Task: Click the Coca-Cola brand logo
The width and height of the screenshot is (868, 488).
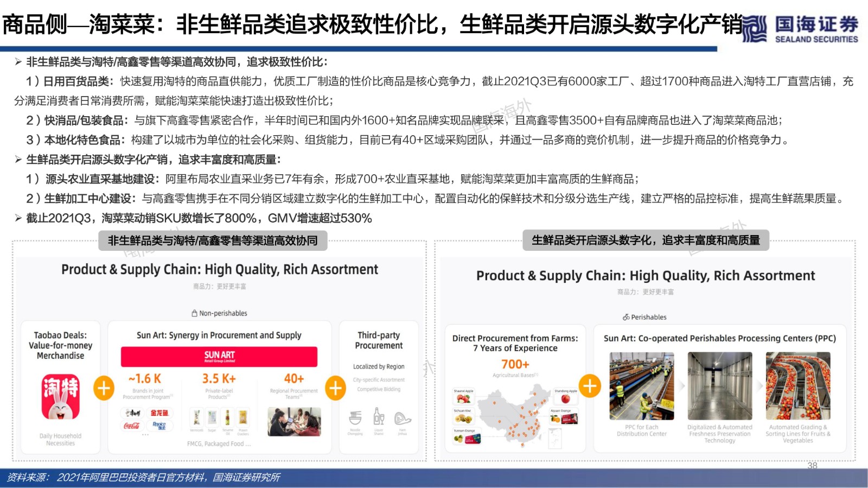Action: click(x=132, y=426)
